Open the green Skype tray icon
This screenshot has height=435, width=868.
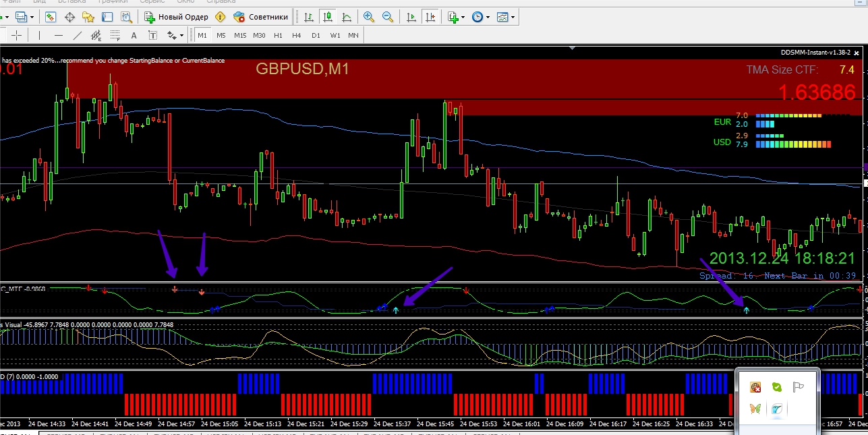[x=777, y=387]
